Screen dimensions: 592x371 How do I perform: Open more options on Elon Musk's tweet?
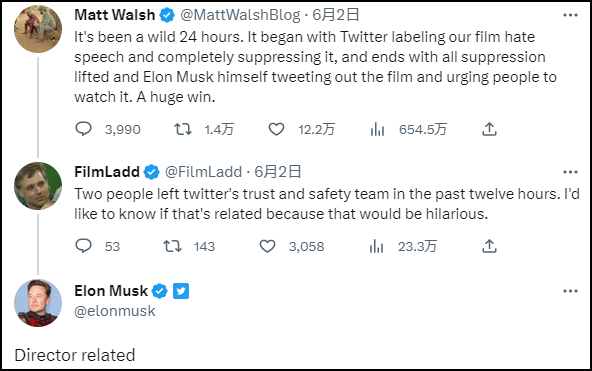tap(570, 291)
